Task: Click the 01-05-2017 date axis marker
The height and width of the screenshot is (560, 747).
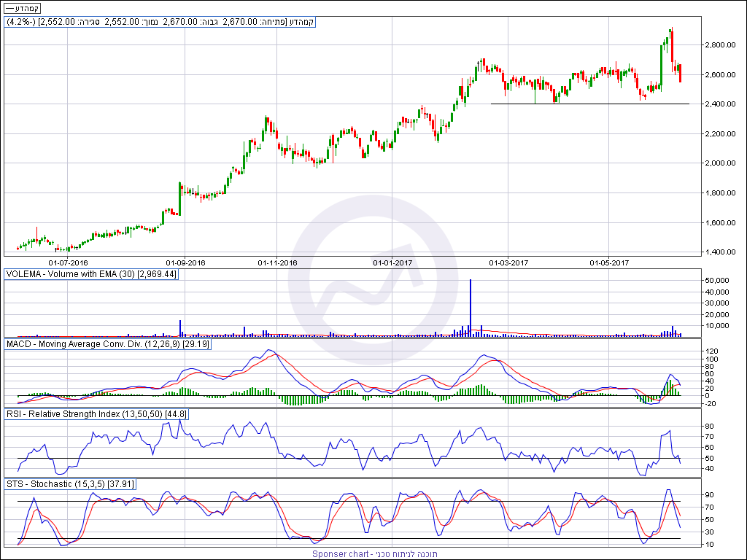Action: click(609, 262)
